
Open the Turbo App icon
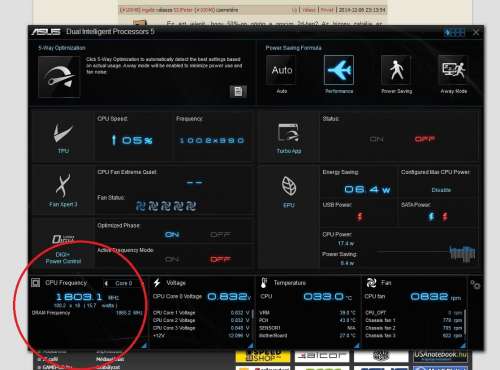289,133
